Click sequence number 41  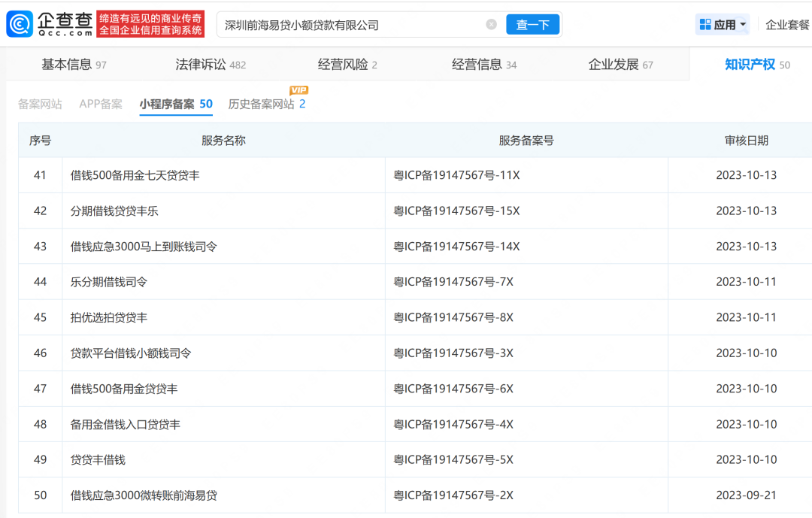click(x=40, y=176)
